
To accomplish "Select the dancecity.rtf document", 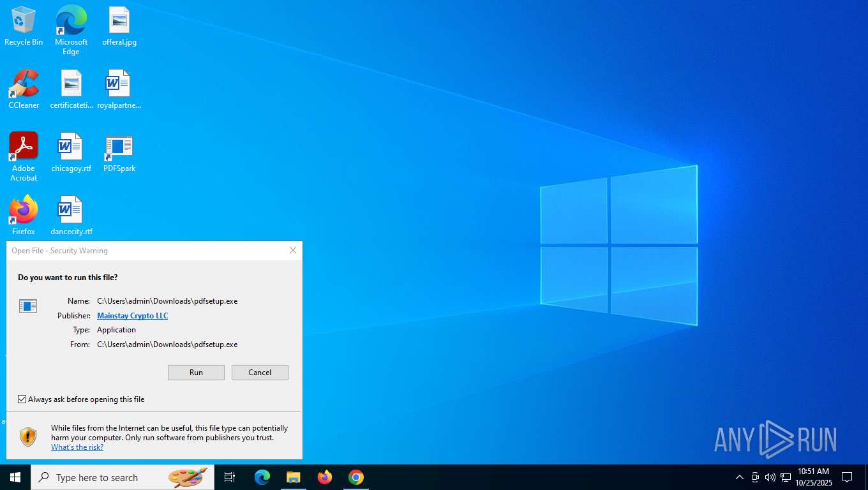I will pos(71,216).
